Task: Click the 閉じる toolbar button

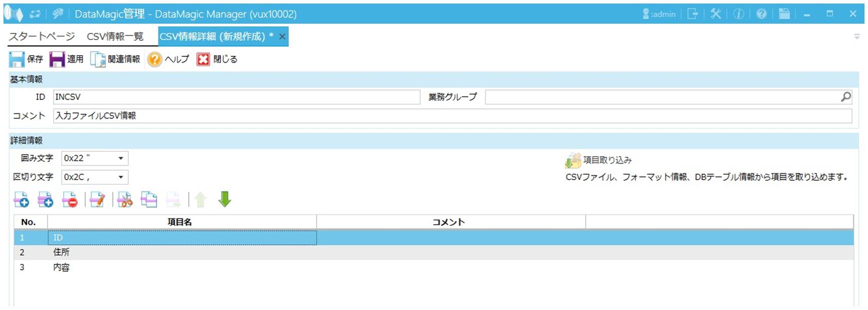Action: tap(217, 59)
